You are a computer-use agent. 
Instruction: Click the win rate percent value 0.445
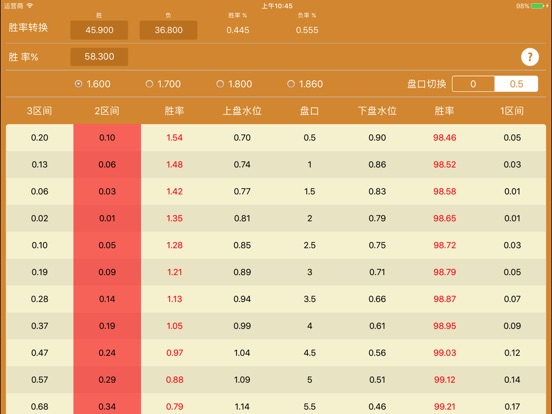(238, 30)
